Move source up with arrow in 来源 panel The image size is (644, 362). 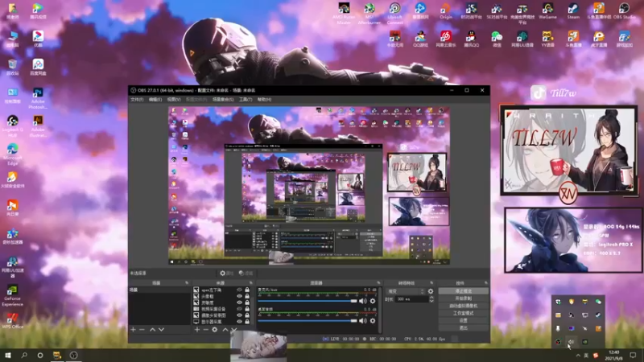[x=225, y=330]
